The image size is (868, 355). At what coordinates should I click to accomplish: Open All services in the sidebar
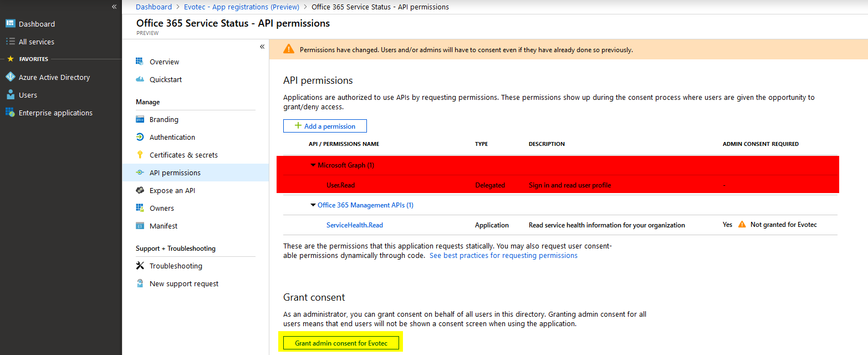(37, 42)
